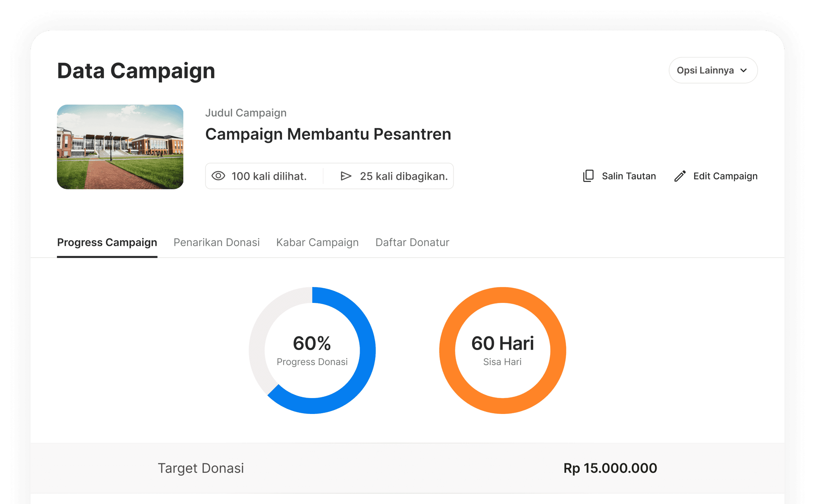The image size is (815, 504).
Task: Click the copy icon for Salin Tautan
Action: [x=588, y=176]
